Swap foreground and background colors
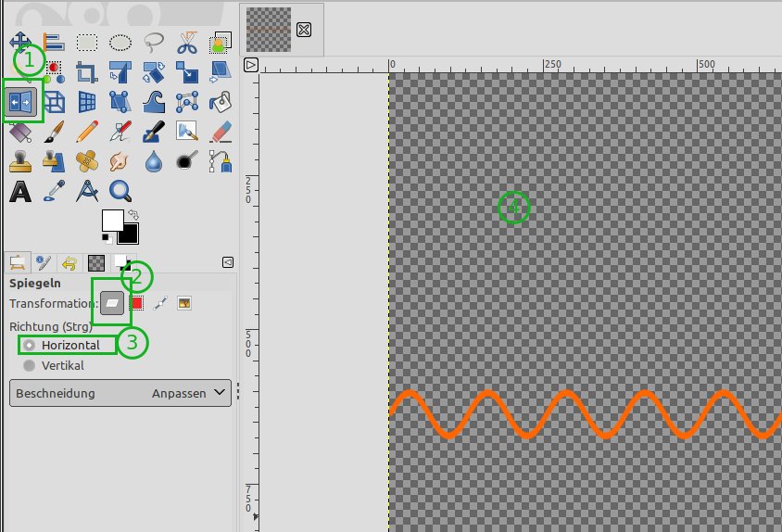This screenshot has height=532, width=782. click(133, 215)
